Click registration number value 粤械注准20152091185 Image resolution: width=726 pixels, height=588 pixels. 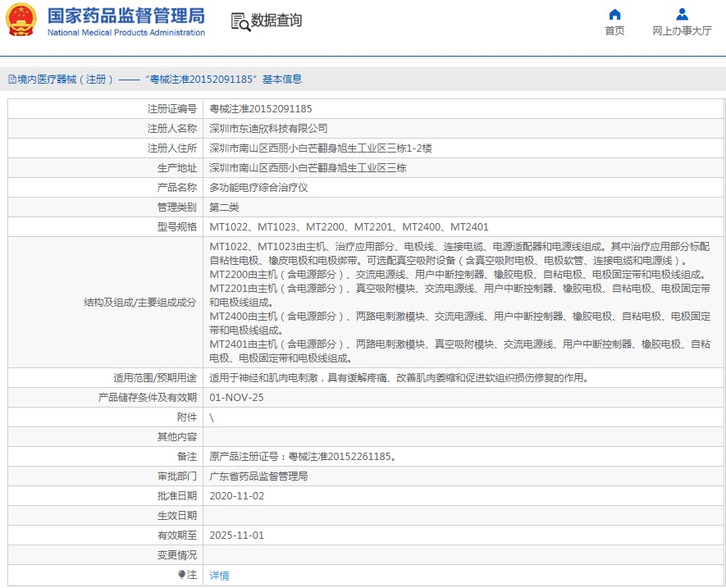[x=261, y=109]
